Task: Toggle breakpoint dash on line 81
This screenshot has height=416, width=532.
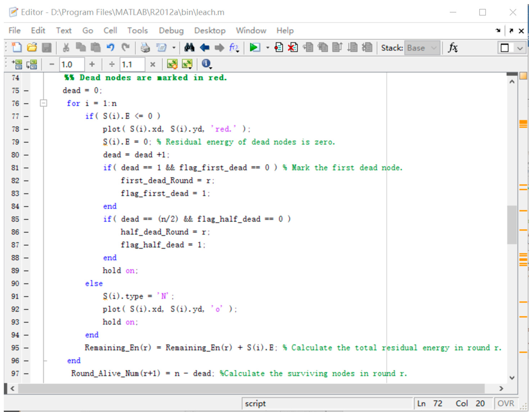Action: (26, 168)
